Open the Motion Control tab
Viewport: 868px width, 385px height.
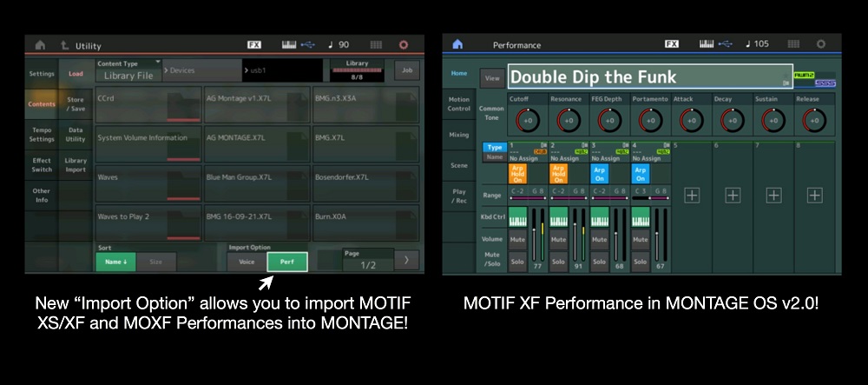[459, 103]
